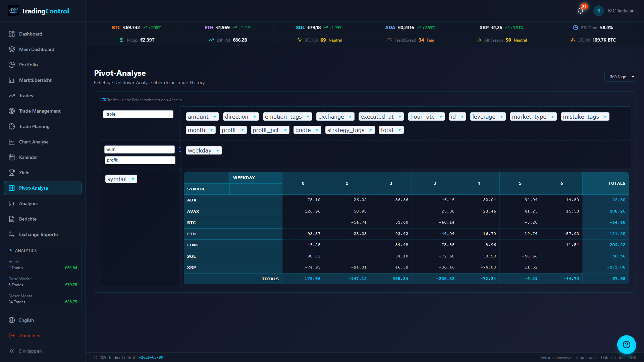The width and height of the screenshot is (644, 362).
Task: Open Datenschutz footer link
Action: 612,358
